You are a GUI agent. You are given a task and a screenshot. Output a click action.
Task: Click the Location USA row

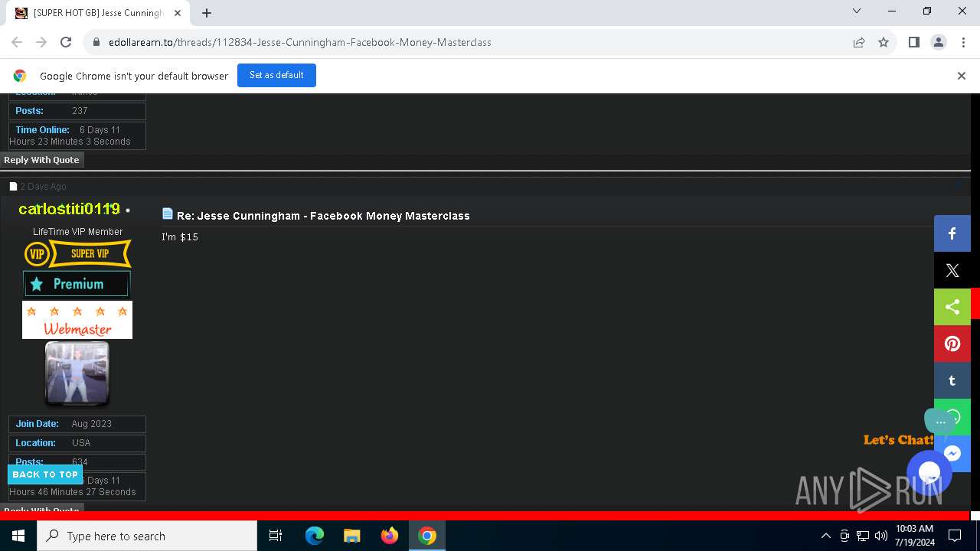77,443
